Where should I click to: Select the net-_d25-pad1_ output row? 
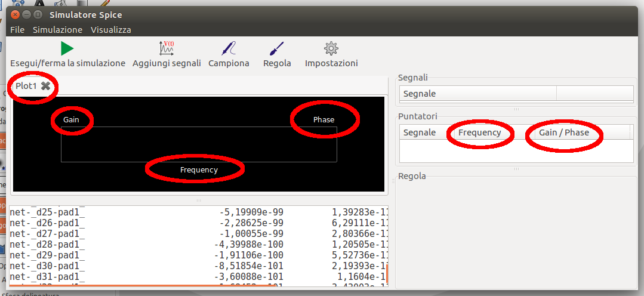point(198,212)
